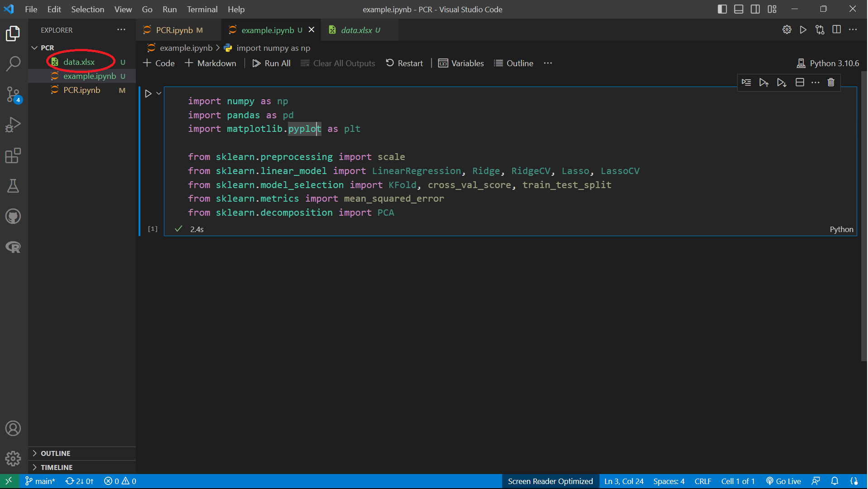The width and height of the screenshot is (868, 489).
Task: Open Source Control from the activity bar
Action: coord(13,94)
